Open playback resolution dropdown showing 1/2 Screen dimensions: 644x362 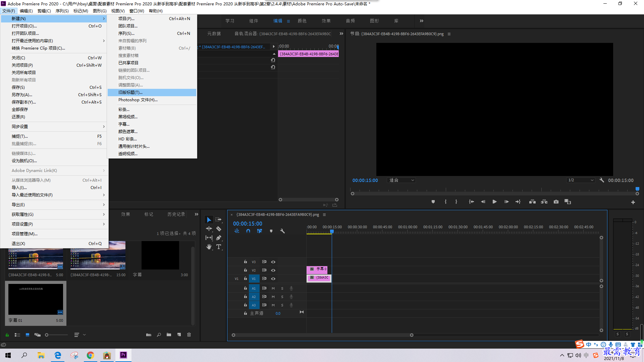point(581,180)
